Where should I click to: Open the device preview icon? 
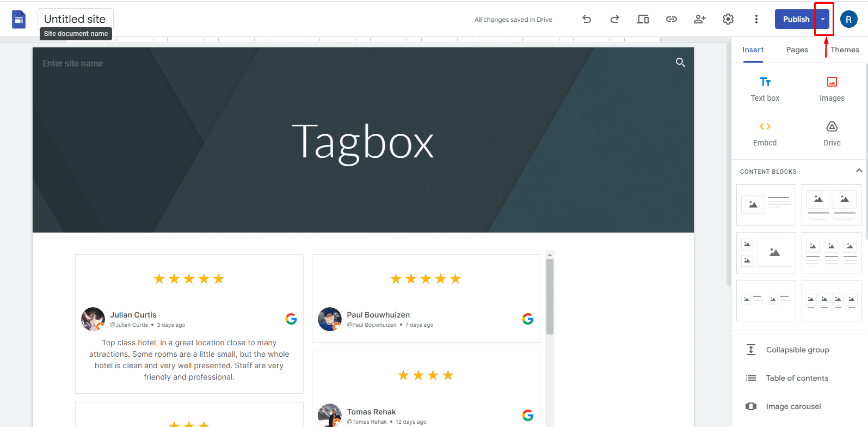point(643,19)
